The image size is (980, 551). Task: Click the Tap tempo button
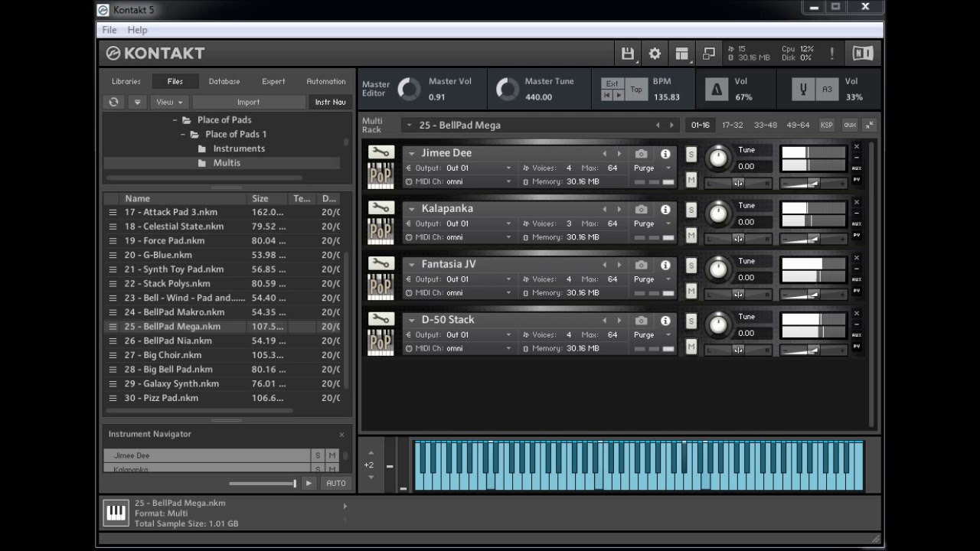636,90
